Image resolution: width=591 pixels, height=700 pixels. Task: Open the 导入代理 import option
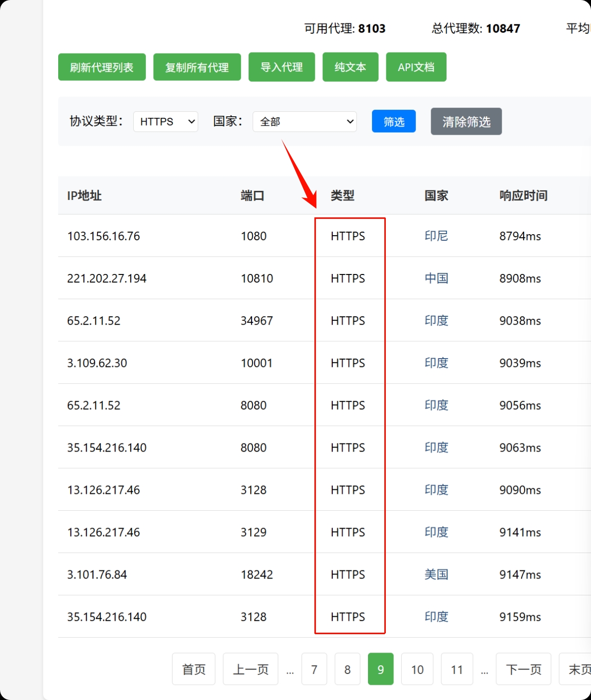coord(282,67)
